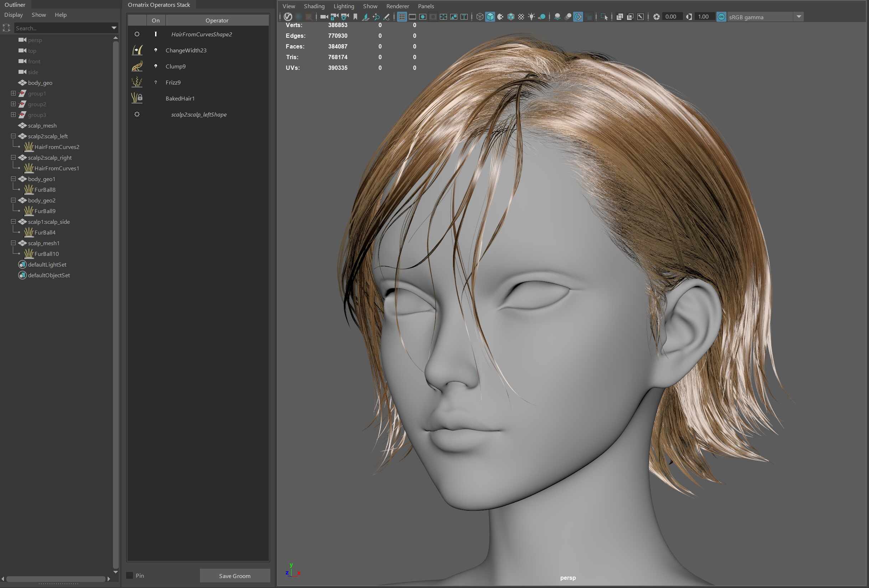Screen dimensions: 869x588
Task: Collapse the body_geo1 node
Action: (14, 179)
